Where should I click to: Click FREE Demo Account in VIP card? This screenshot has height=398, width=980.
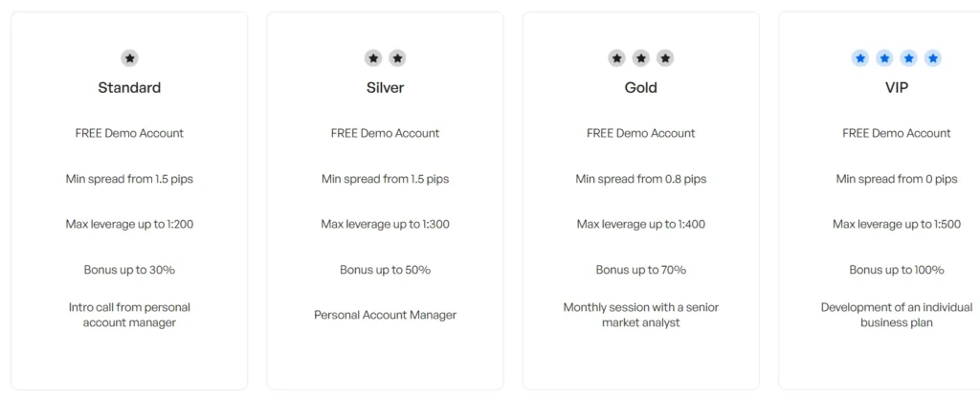click(897, 133)
